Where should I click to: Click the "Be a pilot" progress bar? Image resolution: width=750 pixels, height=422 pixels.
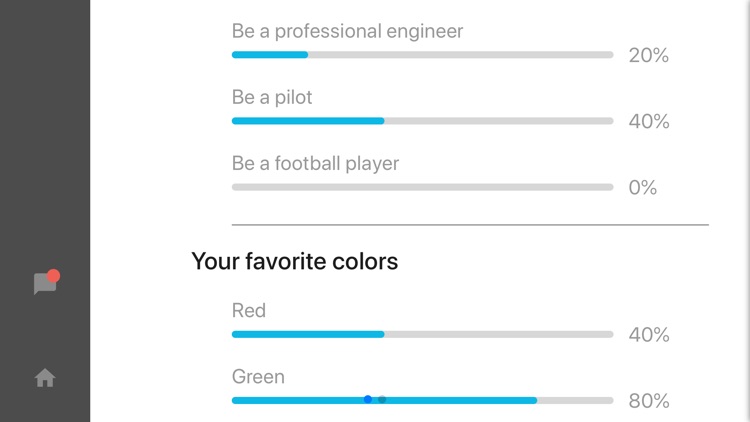(x=422, y=121)
